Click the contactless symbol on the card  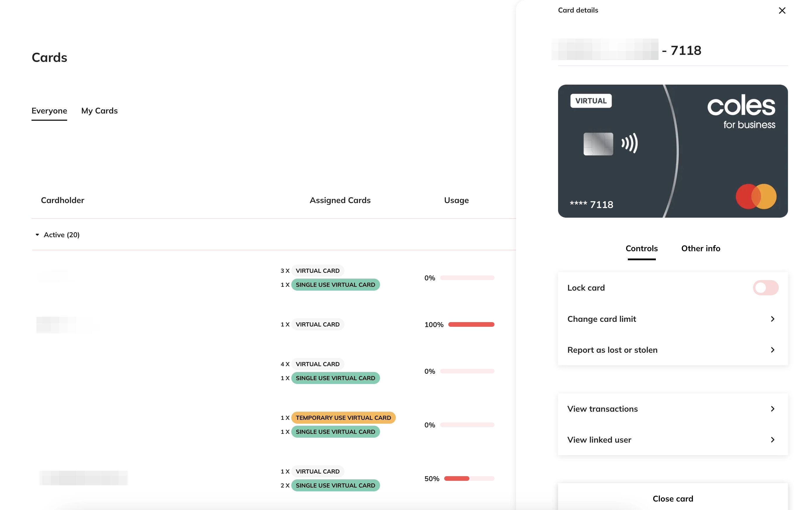tap(630, 143)
